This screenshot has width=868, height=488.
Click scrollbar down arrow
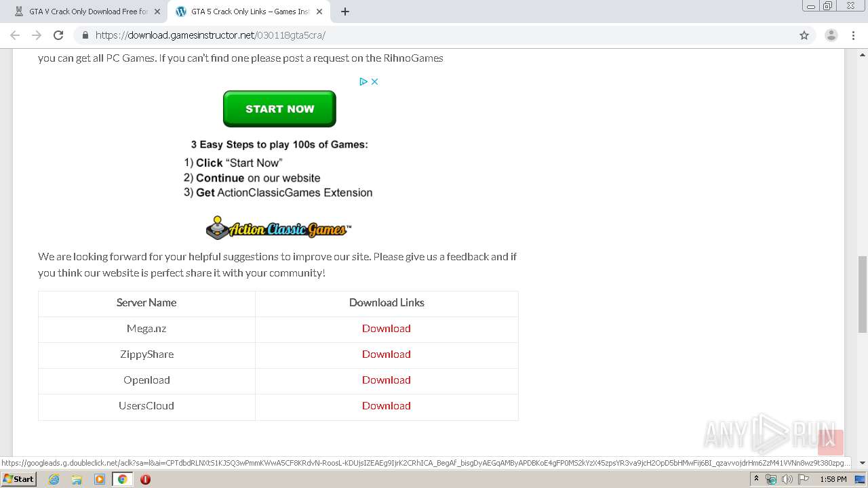click(x=862, y=463)
